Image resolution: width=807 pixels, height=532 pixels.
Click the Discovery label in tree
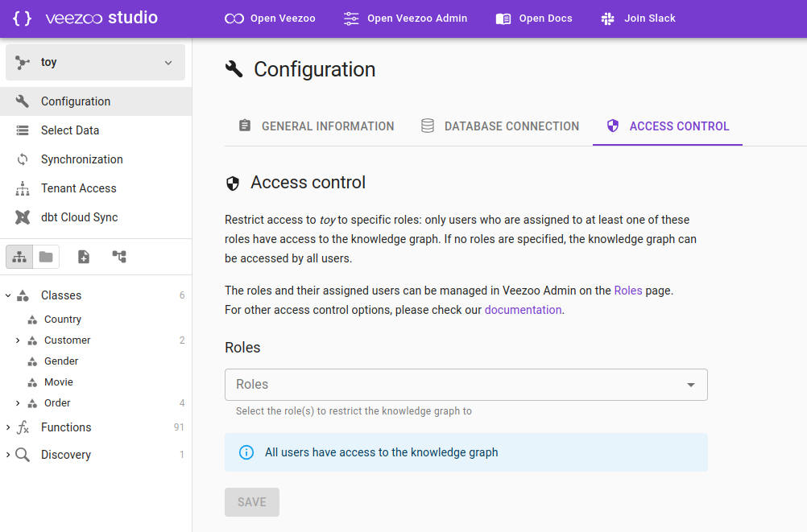pyautogui.click(x=66, y=455)
